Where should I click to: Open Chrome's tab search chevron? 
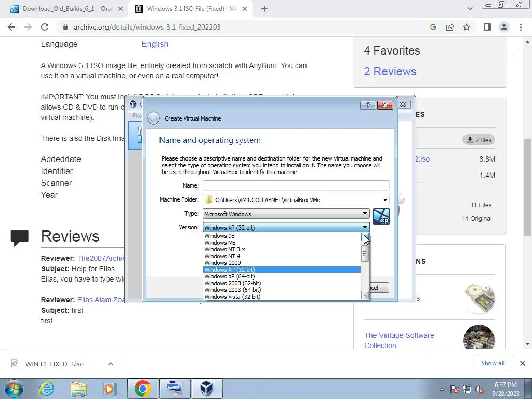click(470, 9)
